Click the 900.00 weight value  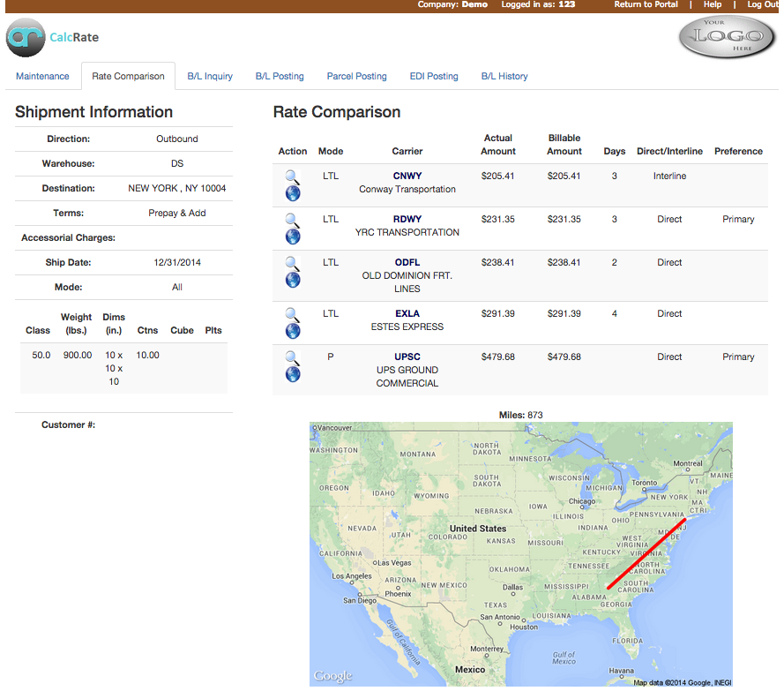[78, 355]
